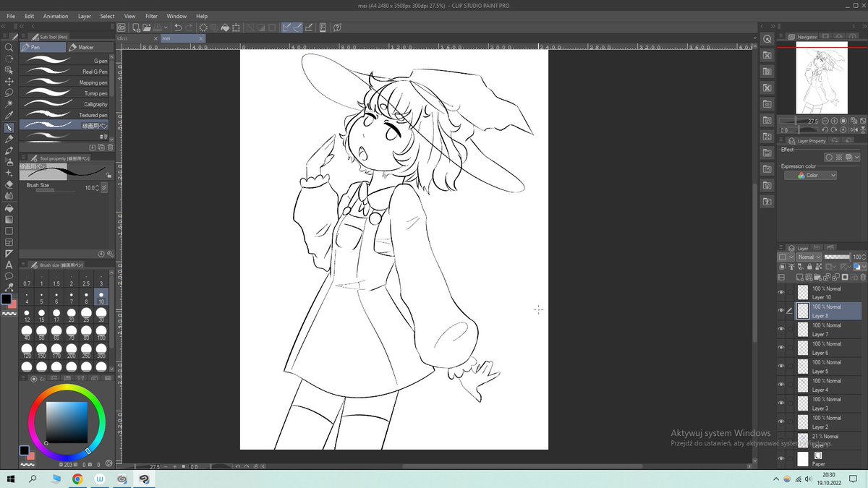868x488 pixels.
Task: Open the Tool property palette menu
Action: [x=25, y=158]
